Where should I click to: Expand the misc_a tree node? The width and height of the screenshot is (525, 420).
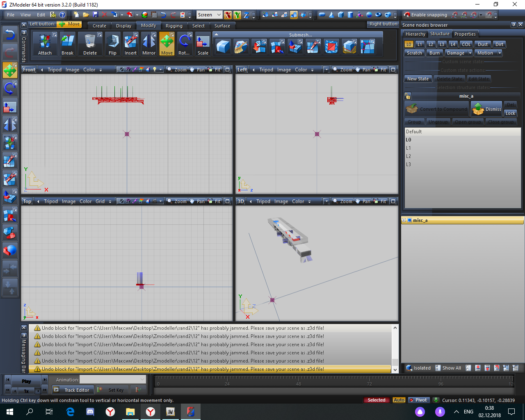404,220
